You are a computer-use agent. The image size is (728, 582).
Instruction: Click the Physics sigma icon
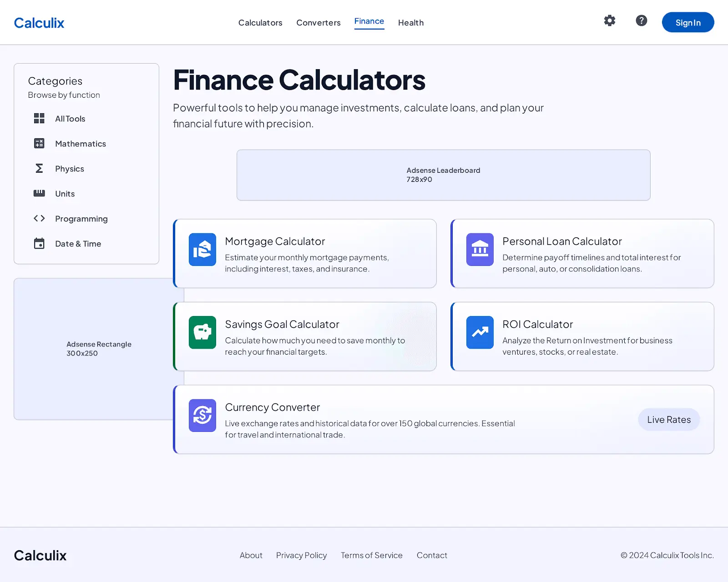pyautogui.click(x=39, y=169)
